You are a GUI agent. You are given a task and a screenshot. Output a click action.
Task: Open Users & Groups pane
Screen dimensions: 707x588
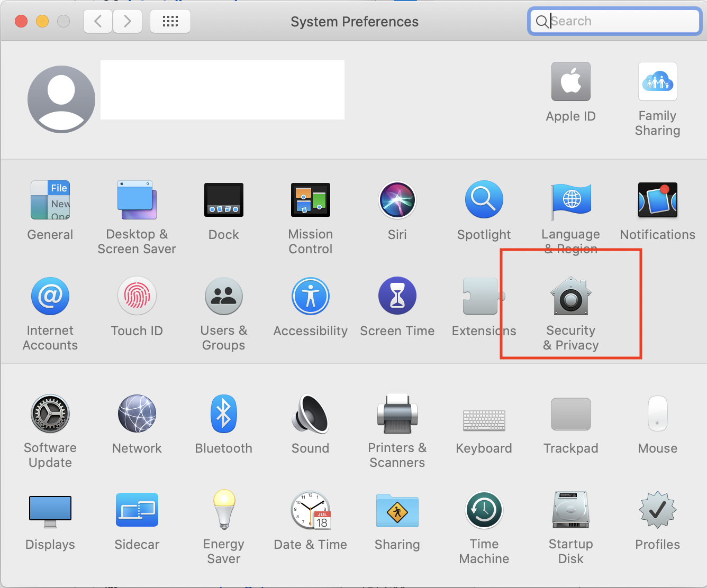224,296
